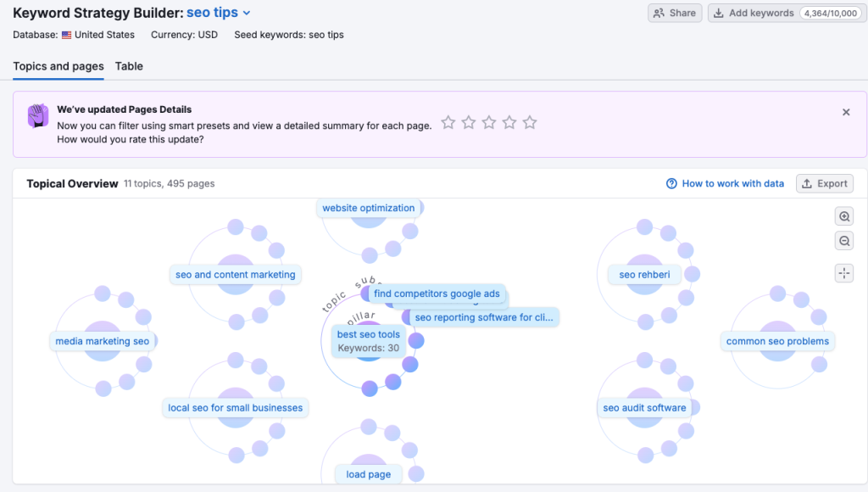Rate the update one star
Viewport: 868px width, 492px height.
click(x=448, y=122)
